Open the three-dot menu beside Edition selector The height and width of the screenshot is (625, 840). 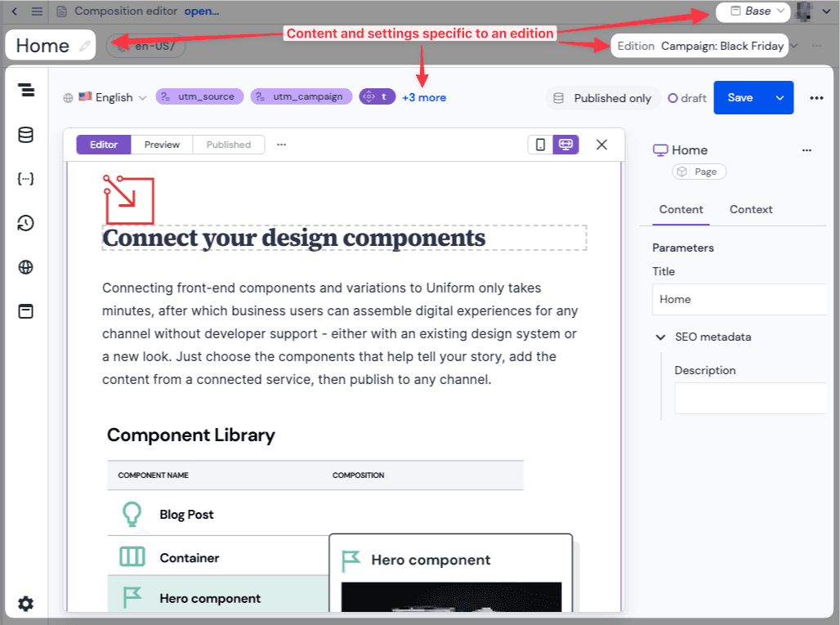pyautogui.click(x=816, y=46)
